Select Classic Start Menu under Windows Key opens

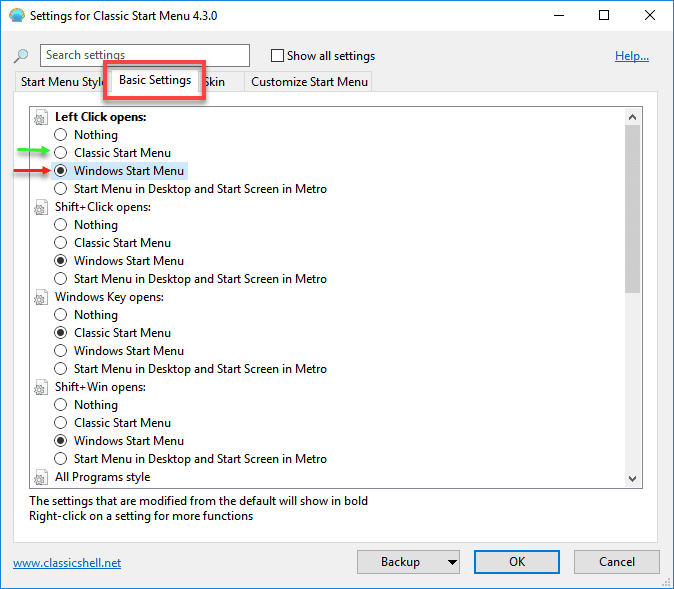click(61, 333)
